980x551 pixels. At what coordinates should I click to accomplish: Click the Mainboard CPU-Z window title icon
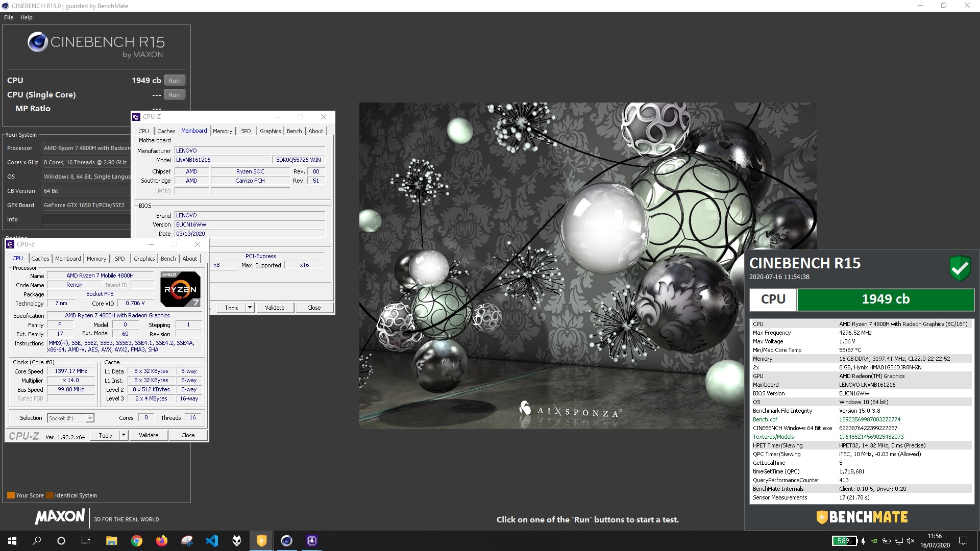tap(136, 117)
